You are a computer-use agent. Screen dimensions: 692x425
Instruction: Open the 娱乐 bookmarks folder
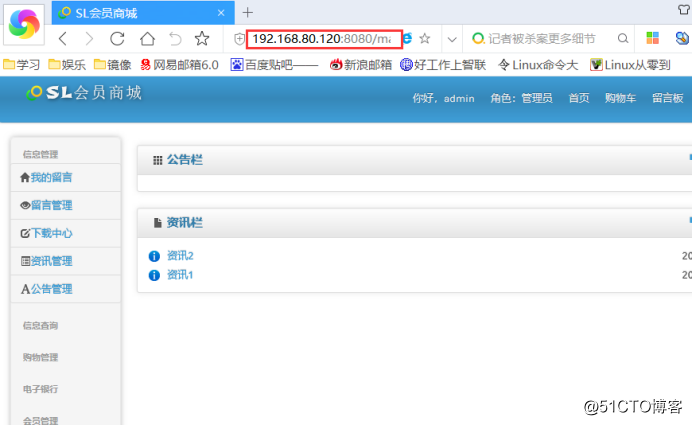[67, 65]
